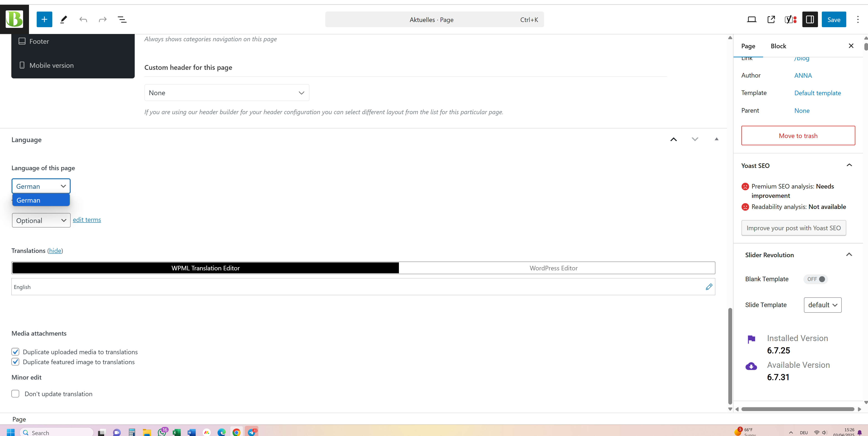Toggle Blank Template switch on
The height and width of the screenshot is (436, 868).
tap(816, 279)
